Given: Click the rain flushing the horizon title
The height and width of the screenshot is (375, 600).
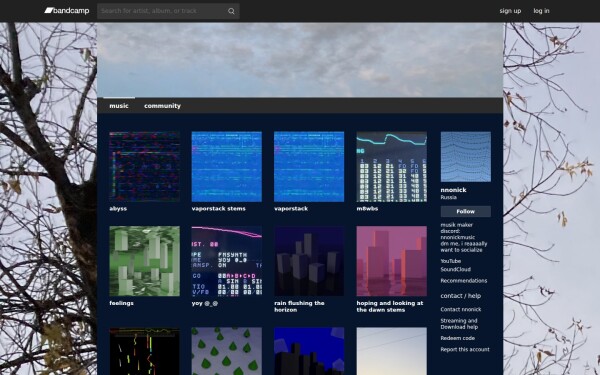Looking at the screenshot, I should coord(299,307).
